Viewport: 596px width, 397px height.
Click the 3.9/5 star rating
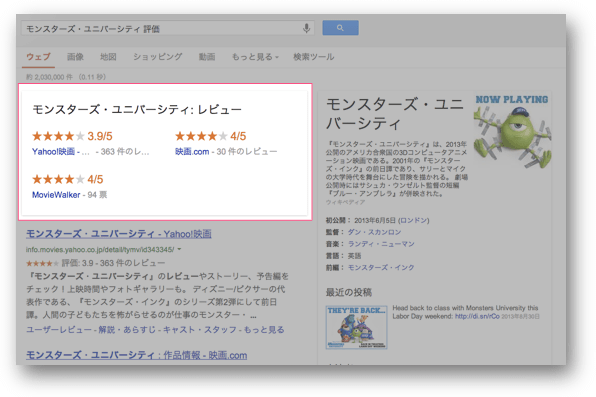[72, 136]
